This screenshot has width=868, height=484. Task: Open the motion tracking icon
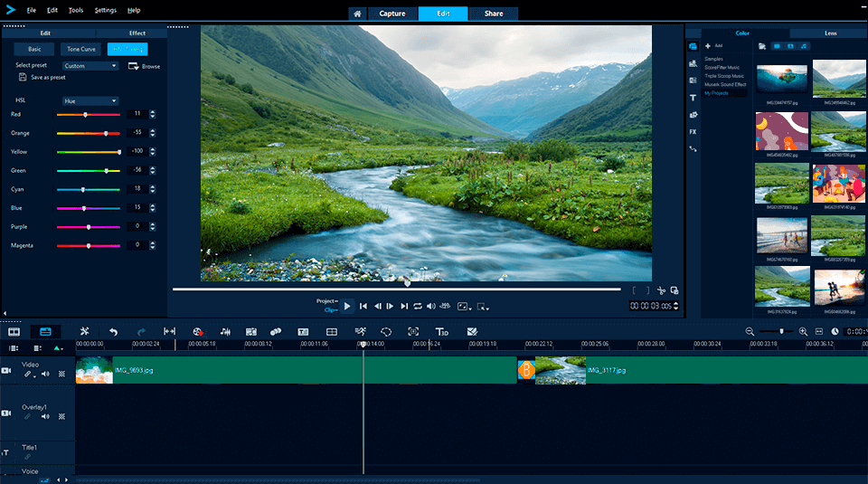point(276,332)
